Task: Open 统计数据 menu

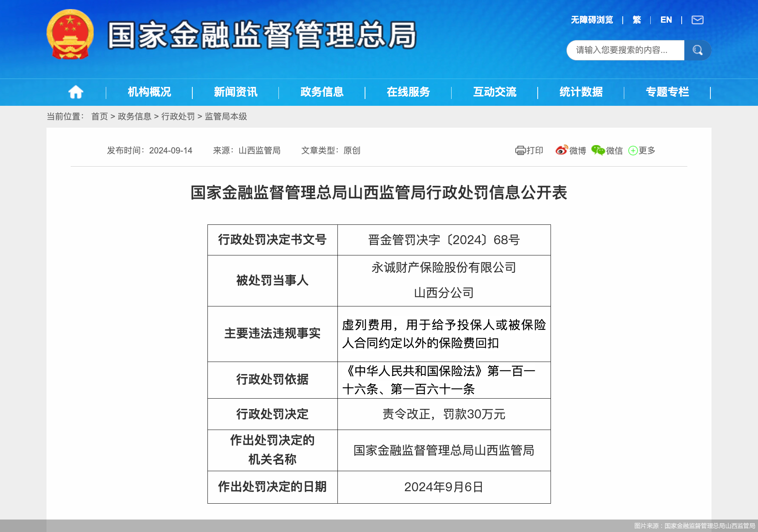Action: tap(581, 92)
